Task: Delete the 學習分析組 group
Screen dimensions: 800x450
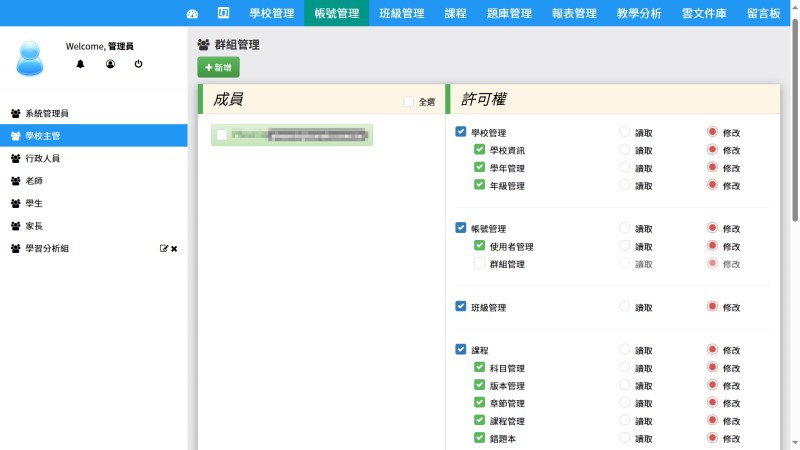Action: [x=174, y=248]
